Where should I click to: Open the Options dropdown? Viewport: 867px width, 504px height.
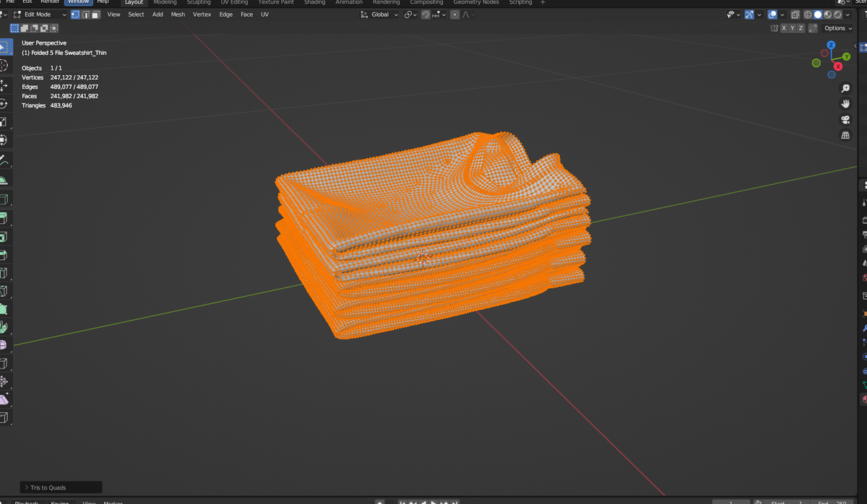[x=837, y=28]
